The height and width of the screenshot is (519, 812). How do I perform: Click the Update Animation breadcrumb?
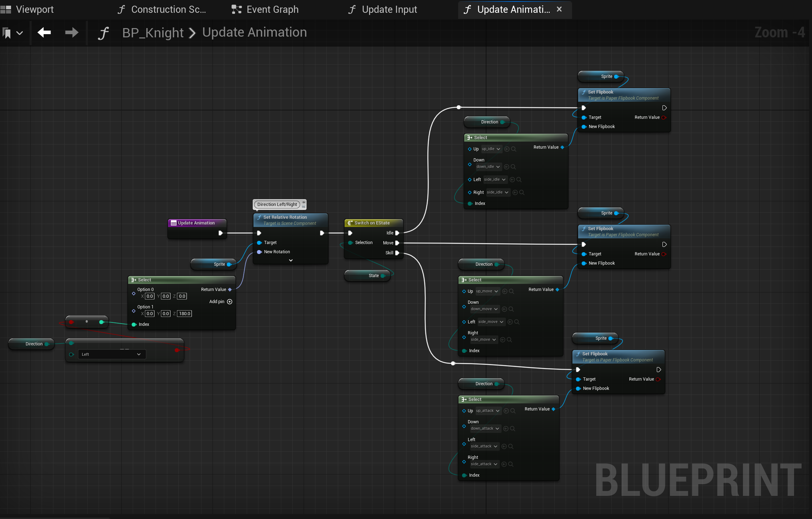pyautogui.click(x=255, y=32)
